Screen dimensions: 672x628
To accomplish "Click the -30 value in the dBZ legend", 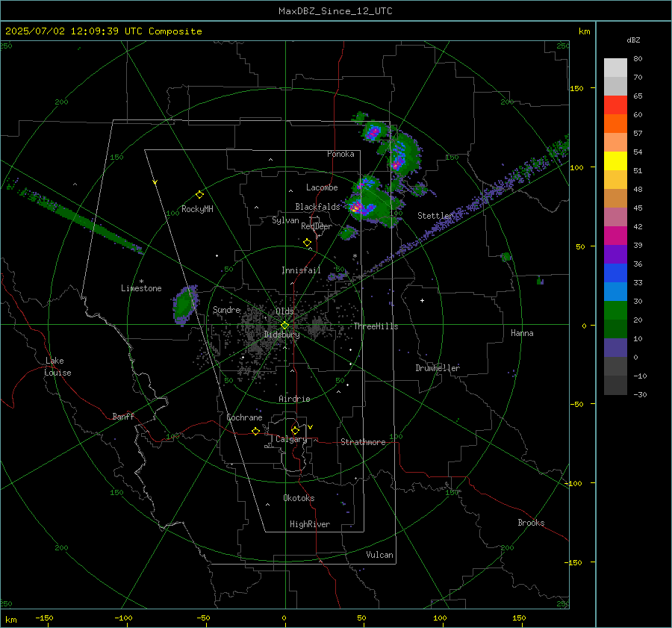I will pyautogui.click(x=640, y=394).
